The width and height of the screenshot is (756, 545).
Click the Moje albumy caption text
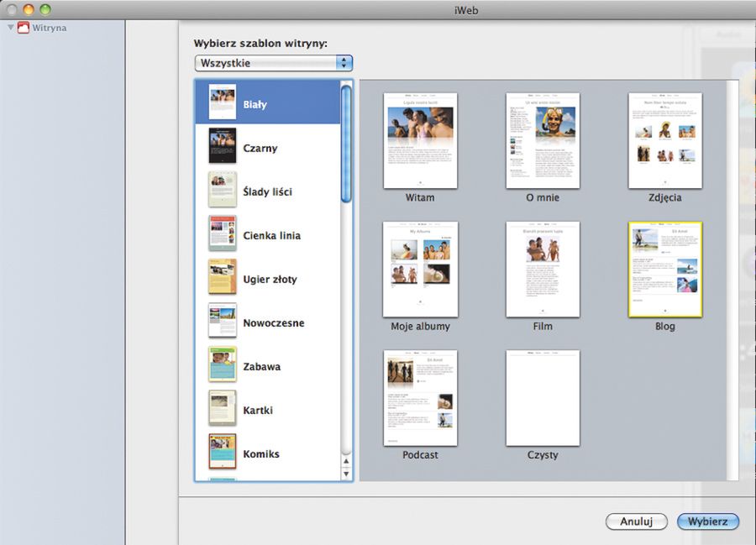tap(420, 326)
